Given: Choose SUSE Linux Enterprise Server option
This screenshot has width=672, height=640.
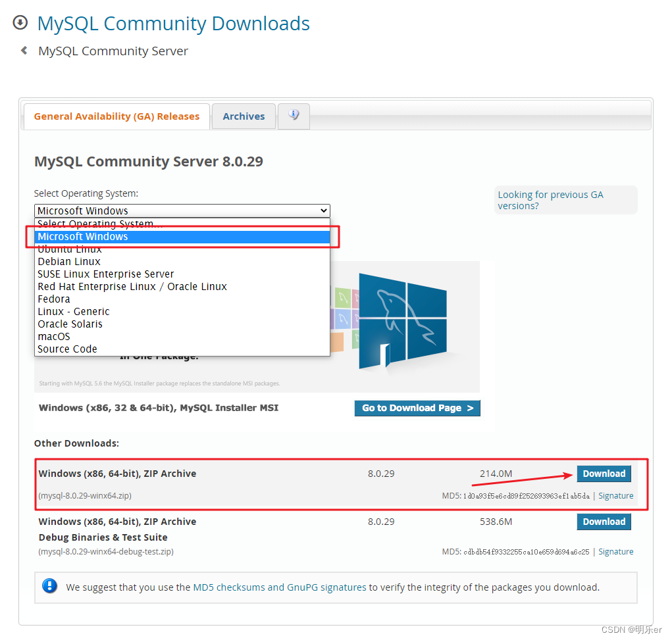Looking at the screenshot, I should click(182, 274).
